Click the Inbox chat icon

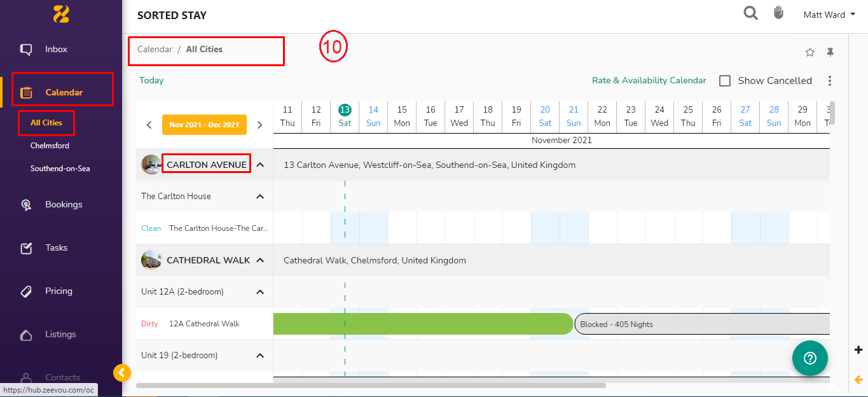[x=26, y=49]
